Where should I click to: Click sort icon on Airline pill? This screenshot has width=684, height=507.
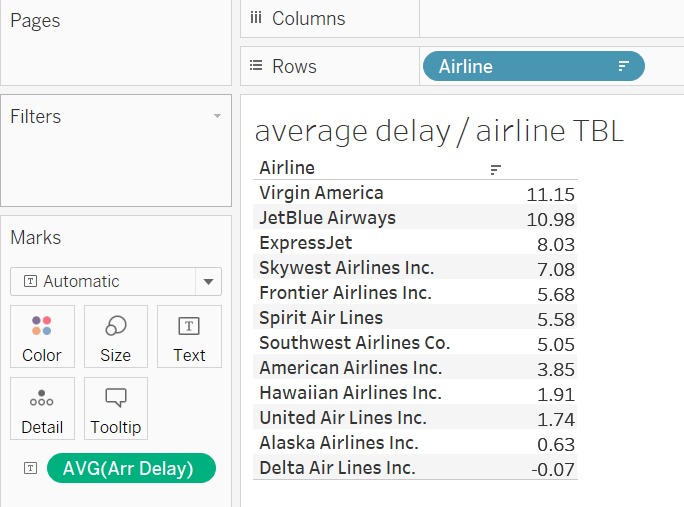pyautogui.click(x=623, y=66)
